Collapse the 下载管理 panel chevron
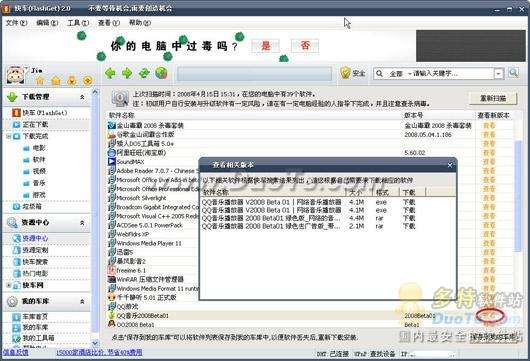The image size is (530, 361). point(82,97)
